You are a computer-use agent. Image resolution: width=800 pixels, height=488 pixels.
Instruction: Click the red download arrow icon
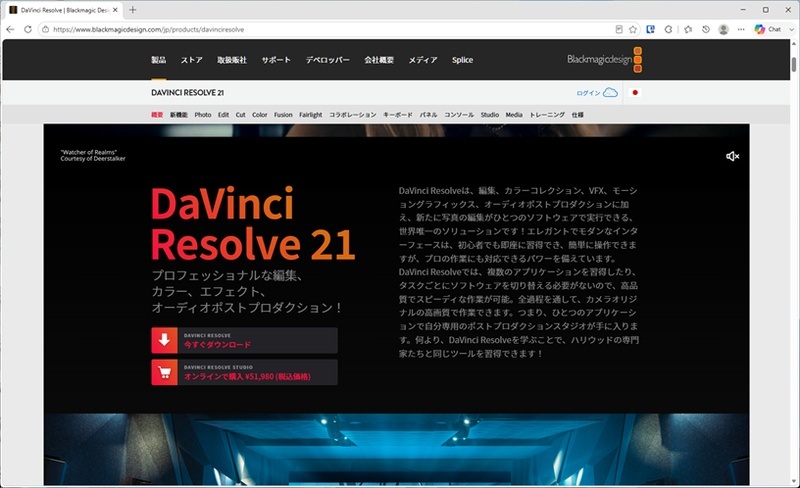[x=164, y=340]
